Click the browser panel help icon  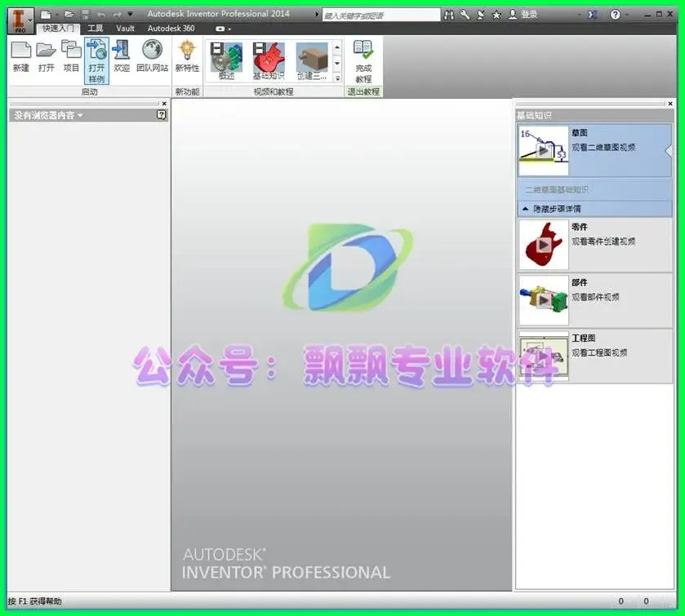point(161,115)
